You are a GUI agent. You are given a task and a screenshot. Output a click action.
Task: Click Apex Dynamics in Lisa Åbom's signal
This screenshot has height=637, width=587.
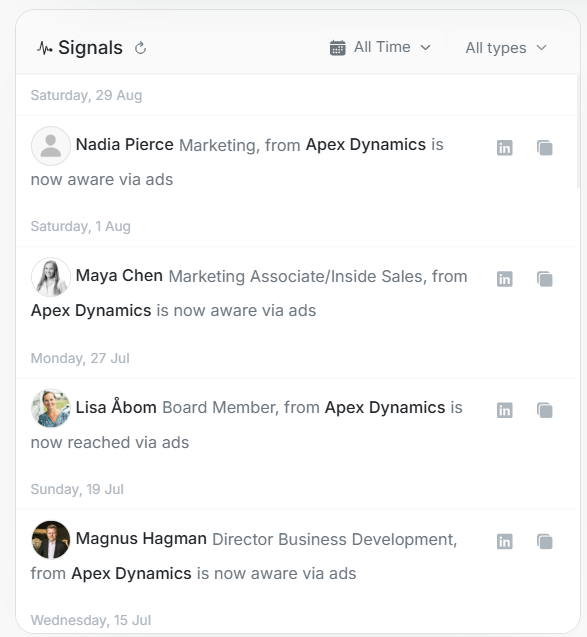tap(385, 407)
